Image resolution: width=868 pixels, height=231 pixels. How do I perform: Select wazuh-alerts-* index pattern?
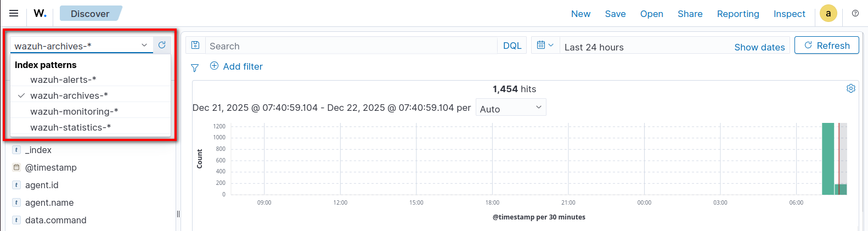click(63, 80)
